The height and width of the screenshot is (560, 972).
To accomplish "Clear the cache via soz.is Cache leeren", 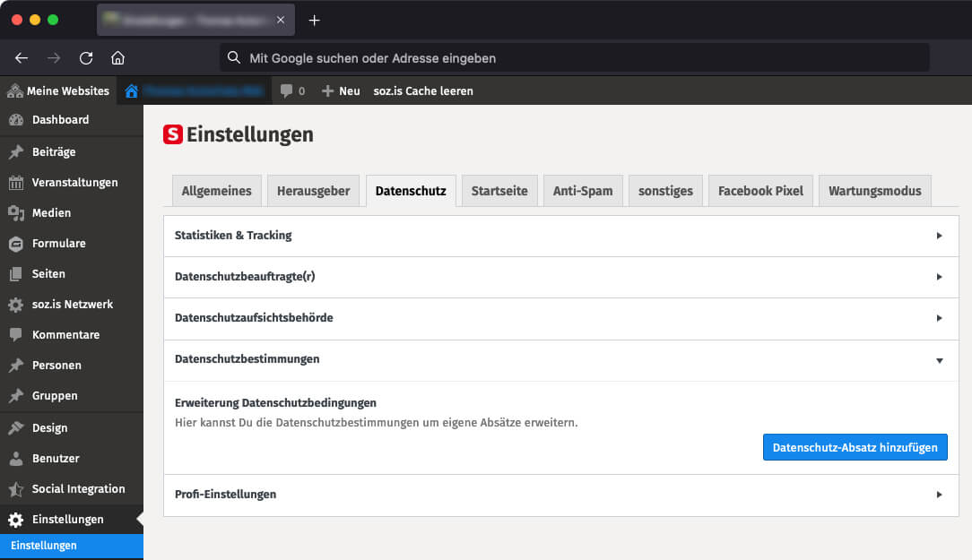I will (423, 90).
